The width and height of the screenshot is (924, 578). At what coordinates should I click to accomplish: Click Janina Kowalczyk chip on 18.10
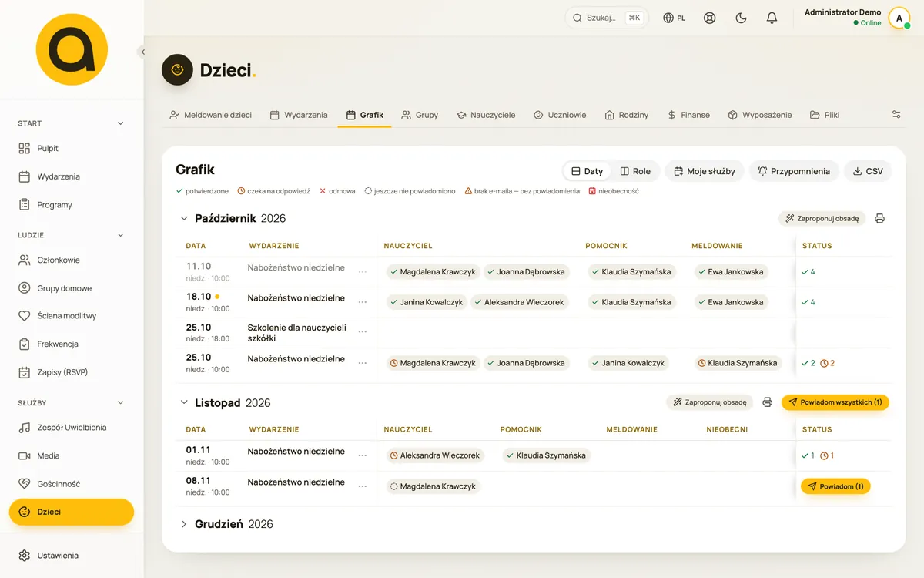426,302
